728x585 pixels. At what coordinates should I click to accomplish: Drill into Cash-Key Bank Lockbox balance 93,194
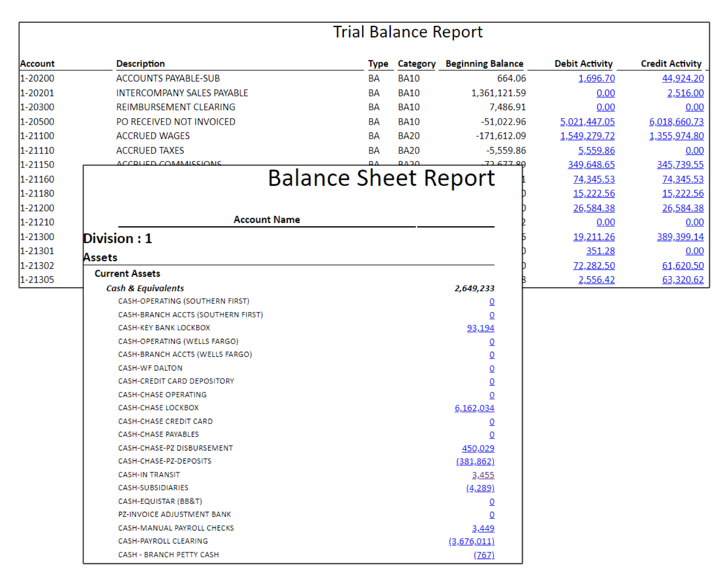(x=480, y=328)
